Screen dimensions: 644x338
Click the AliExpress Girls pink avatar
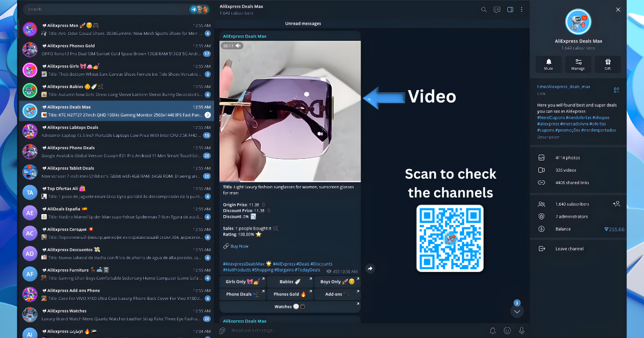pyautogui.click(x=30, y=70)
